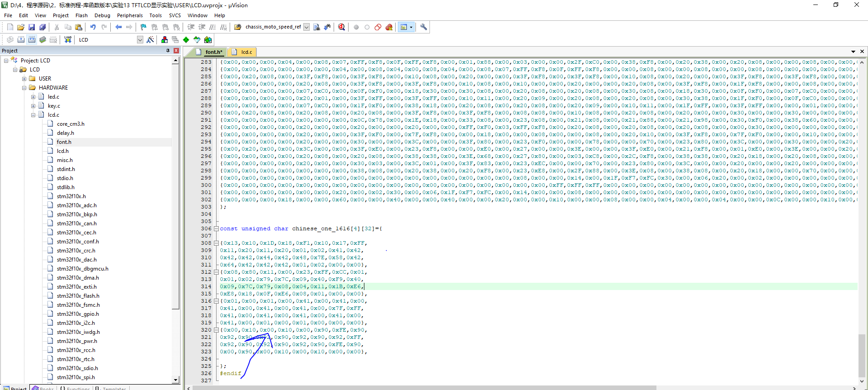Select font.h in project tree

[64, 142]
